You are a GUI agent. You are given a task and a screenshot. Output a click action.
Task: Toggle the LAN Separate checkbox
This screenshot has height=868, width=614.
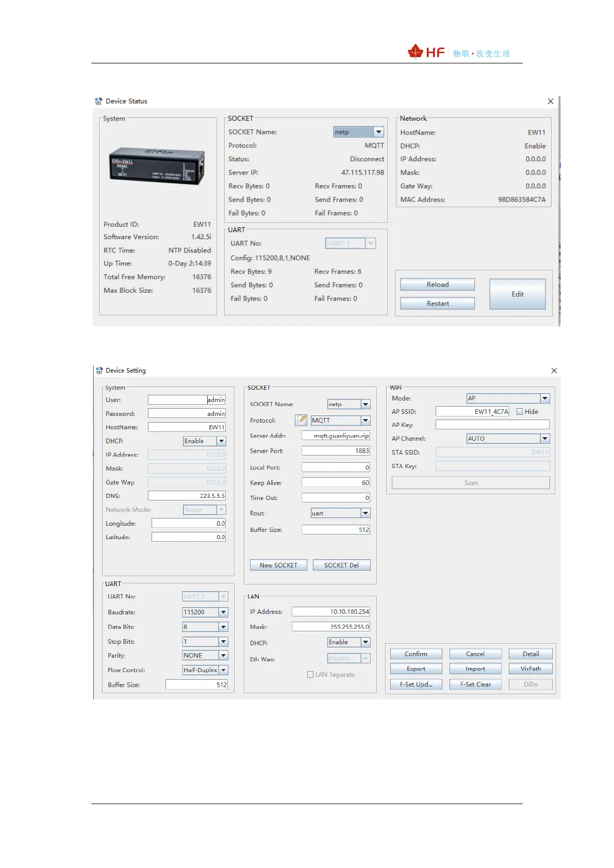(310, 674)
